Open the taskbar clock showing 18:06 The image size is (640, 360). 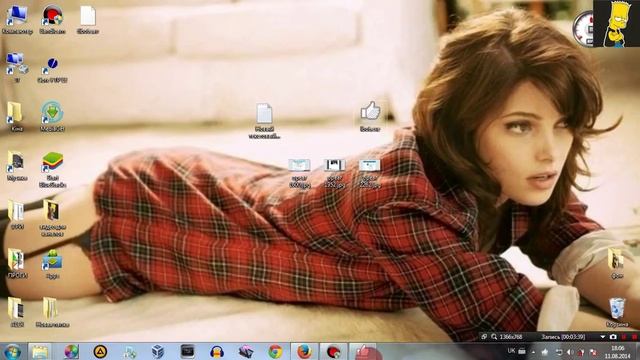[x=618, y=352]
